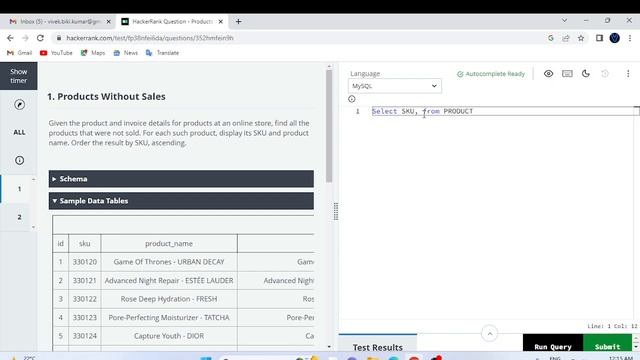Image resolution: width=640 pixels, height=360 pixels.
Task: Open the info icon in left sidebar
Action: (x=19, y=160)
